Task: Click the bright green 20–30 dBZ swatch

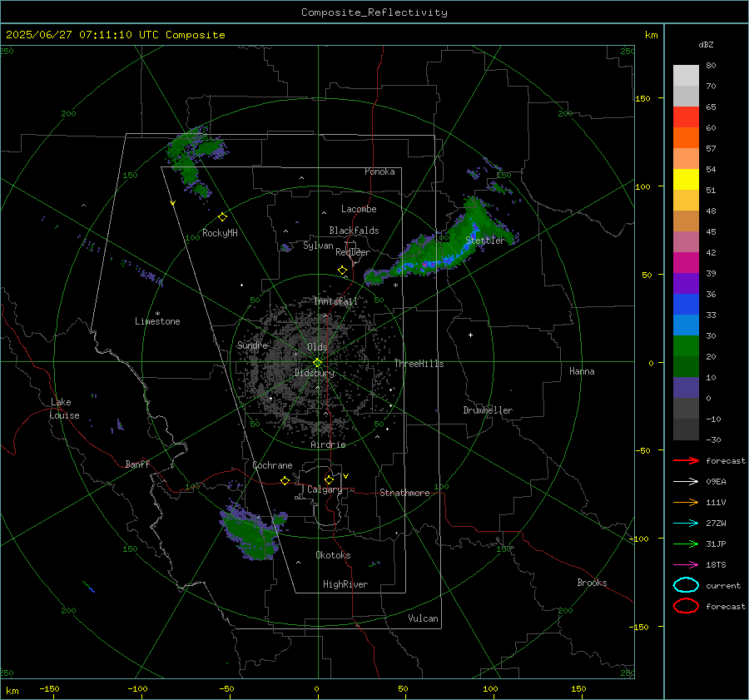Action: 686,346
